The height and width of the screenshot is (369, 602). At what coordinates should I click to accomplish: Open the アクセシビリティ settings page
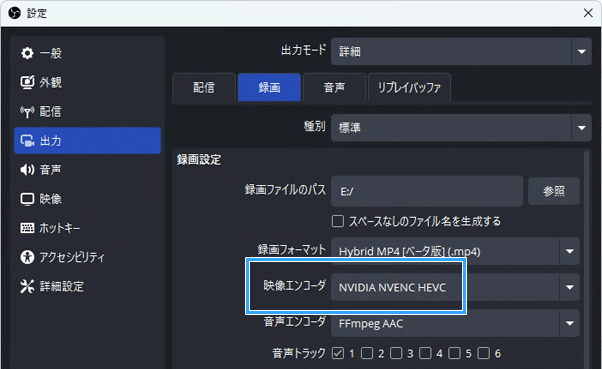pos(88,257)
